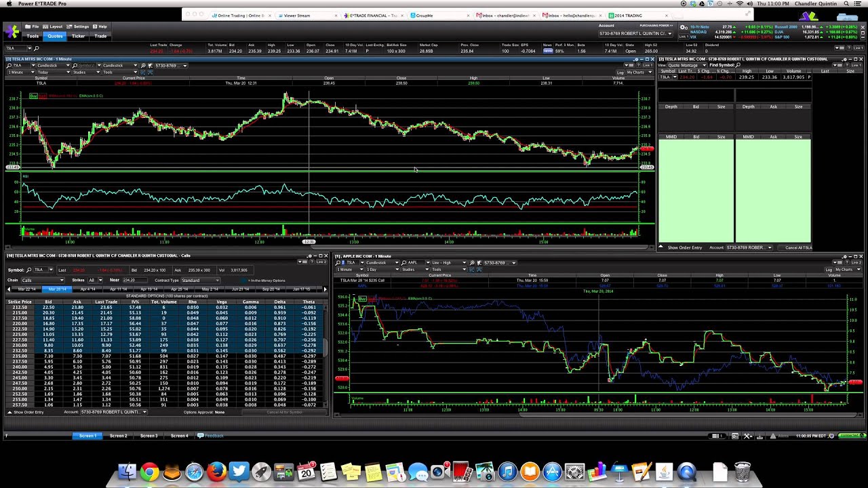
Task: Open Spotlight search in the menu bar
Action: tap(847, 4)
